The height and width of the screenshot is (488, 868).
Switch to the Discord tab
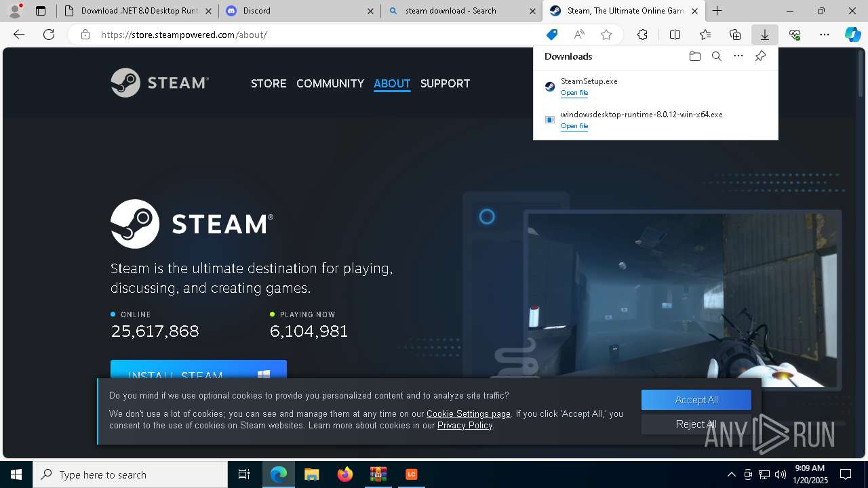tap(299, 11)
